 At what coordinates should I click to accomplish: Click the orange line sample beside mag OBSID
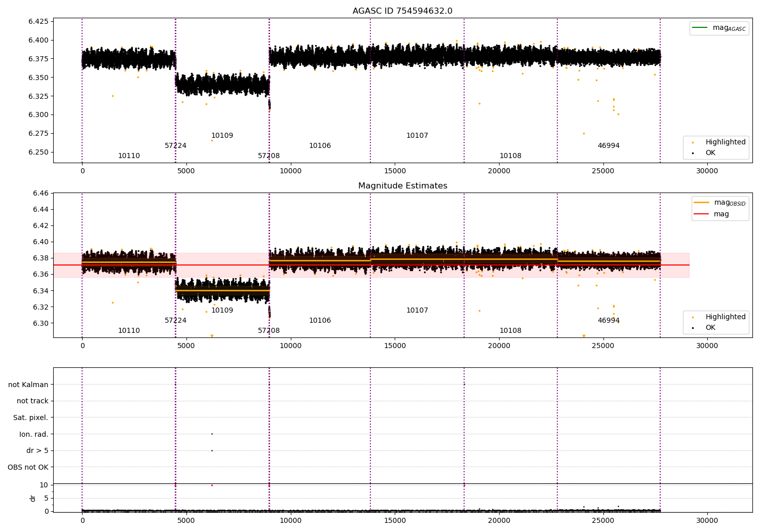pos(701,203)
